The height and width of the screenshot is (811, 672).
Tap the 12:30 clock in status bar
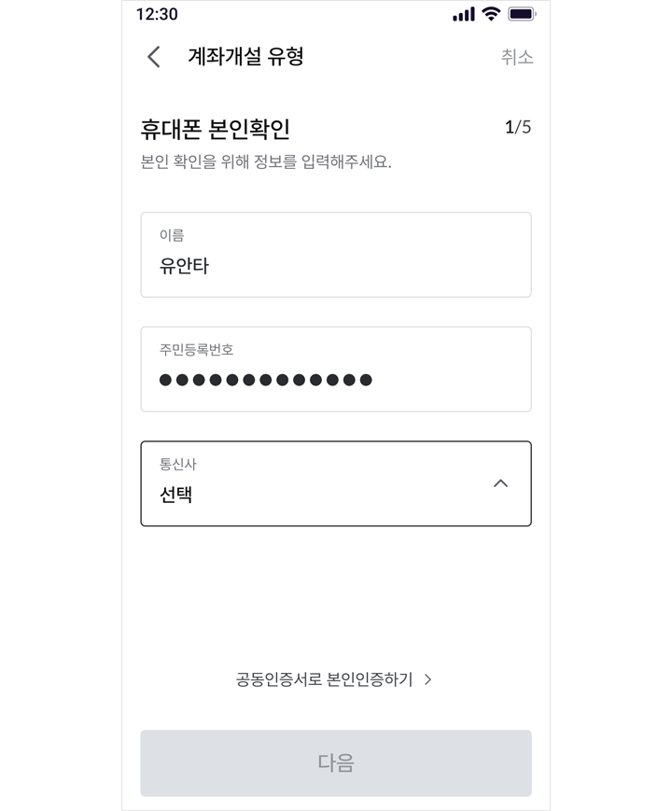click(x=157, y=14)
